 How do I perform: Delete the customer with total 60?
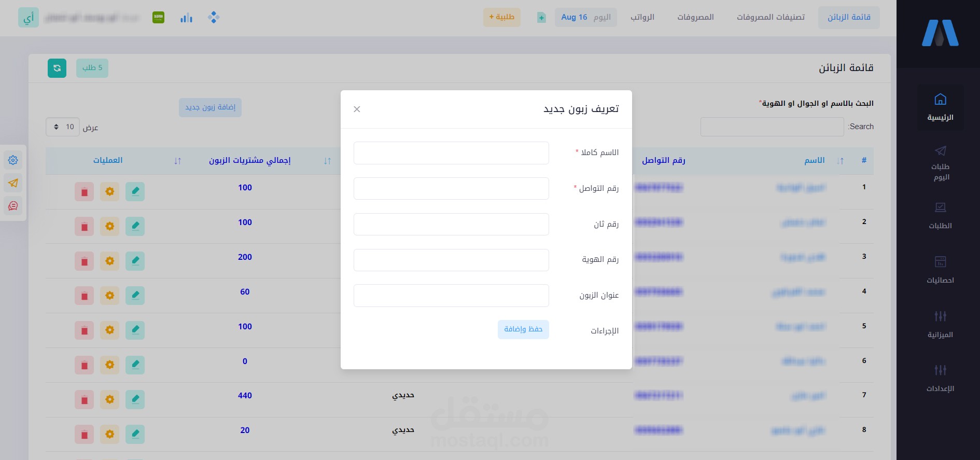[84, 296]
